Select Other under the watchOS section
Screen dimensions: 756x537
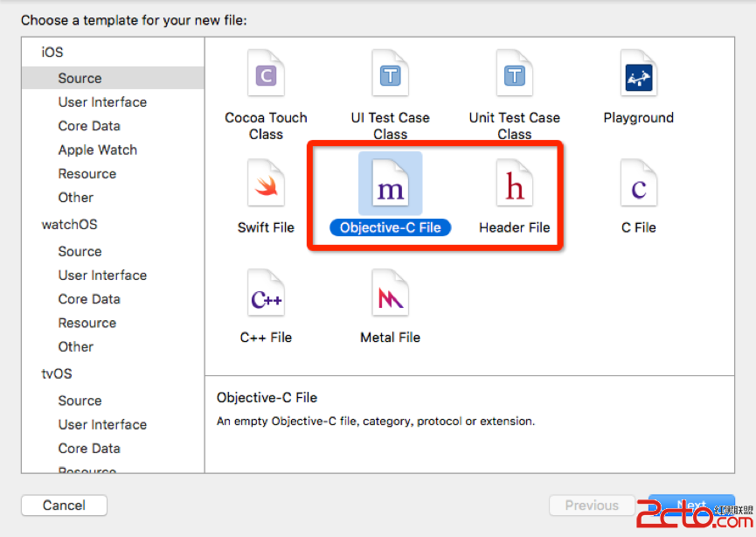click(x=75, y=346)
